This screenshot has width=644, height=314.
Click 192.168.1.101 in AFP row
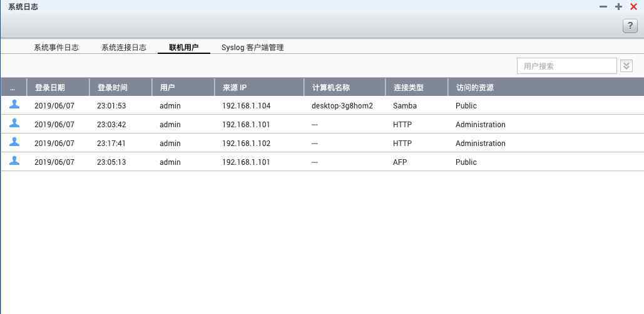click(246, 162)
